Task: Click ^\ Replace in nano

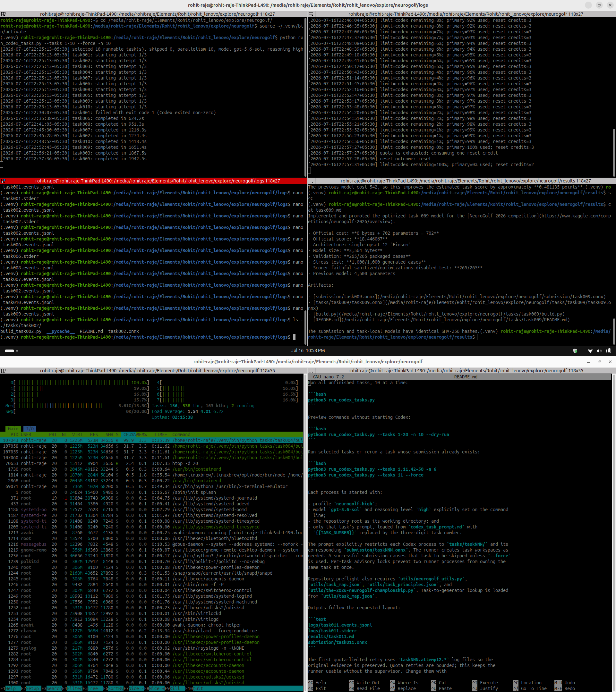Action: 403,688
